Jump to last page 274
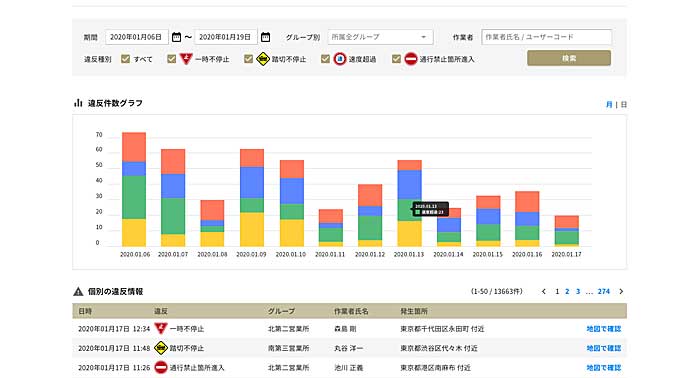The height and width of the screenshot is (378, 700). [x=604, y=291]
